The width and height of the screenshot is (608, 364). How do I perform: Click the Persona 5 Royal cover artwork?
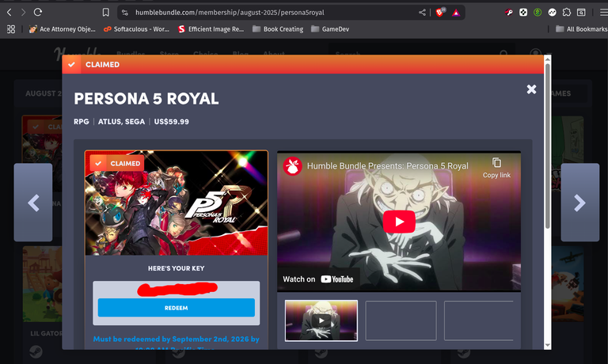[177, 203]
